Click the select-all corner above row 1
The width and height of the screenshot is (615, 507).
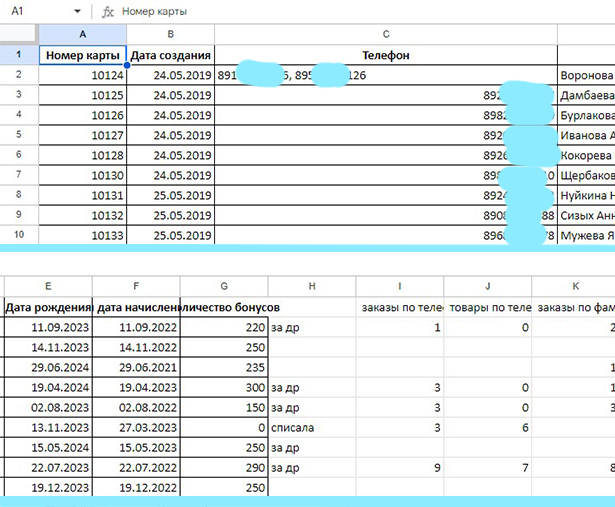point(19,34)
